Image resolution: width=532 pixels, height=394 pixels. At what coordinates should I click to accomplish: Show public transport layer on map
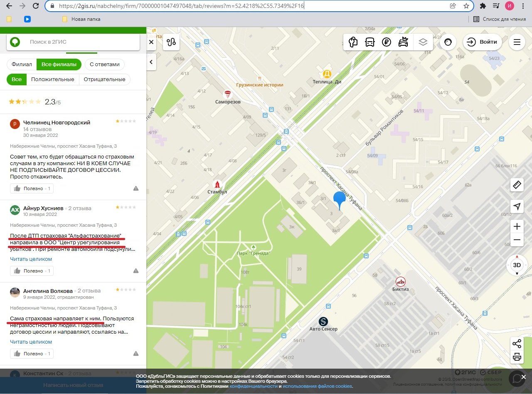[x=369, y=42]
